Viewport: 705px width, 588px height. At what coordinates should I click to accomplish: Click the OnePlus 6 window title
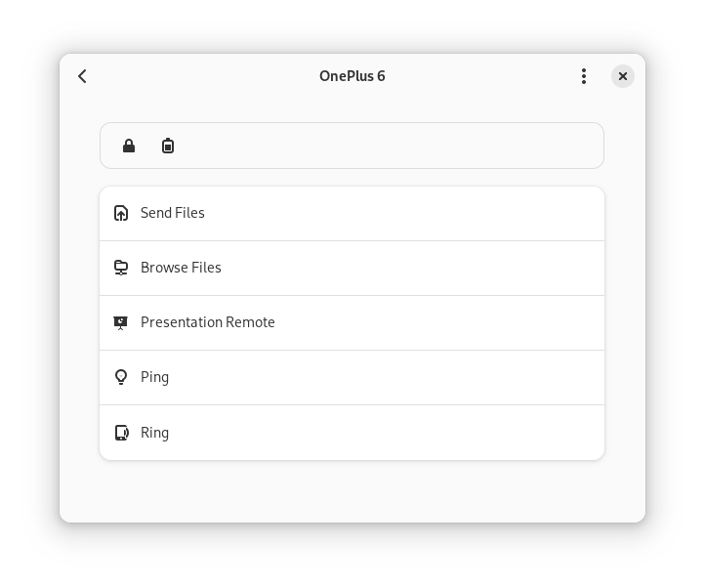[352, 76]
